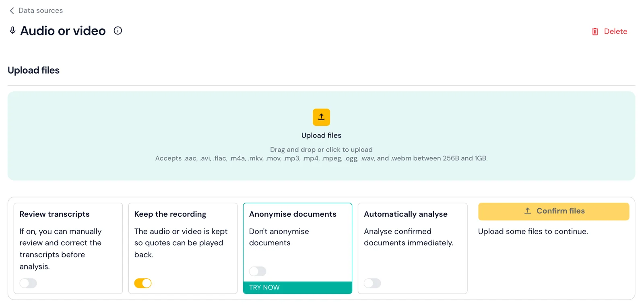Click 'Drag and drop or click to upload'
The width and height of the screenshot is (644, 308).
[321, 150]
